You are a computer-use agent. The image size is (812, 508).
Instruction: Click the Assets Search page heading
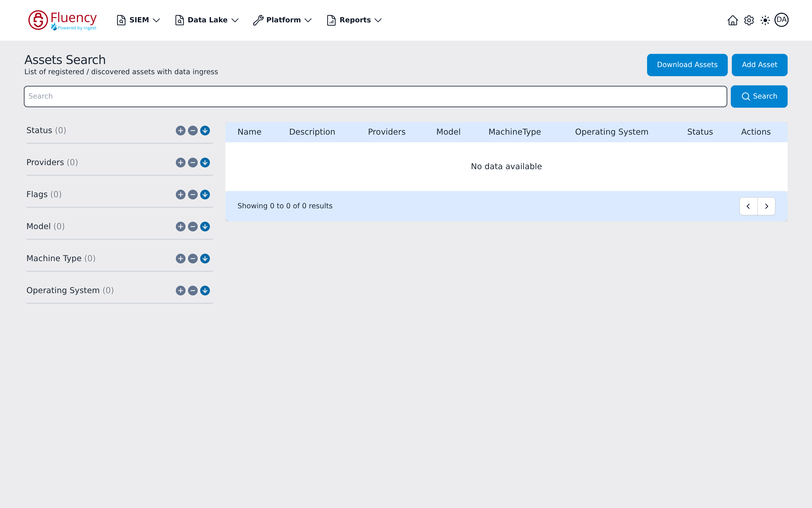coord(65,60)
